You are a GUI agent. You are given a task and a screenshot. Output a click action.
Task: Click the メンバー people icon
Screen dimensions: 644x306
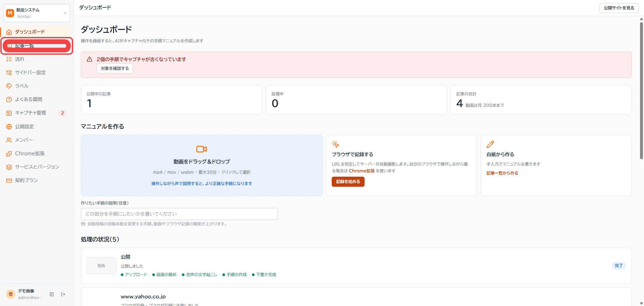9,140
